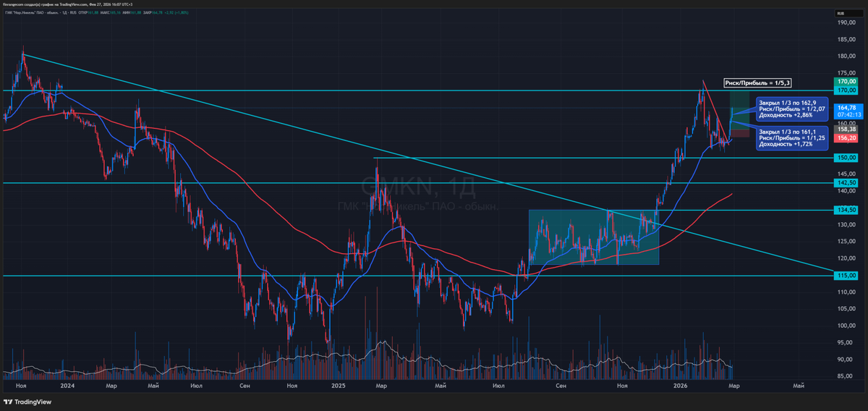Click the 125,00 price axis tick

pyautogui.click(x=846, y=242)
